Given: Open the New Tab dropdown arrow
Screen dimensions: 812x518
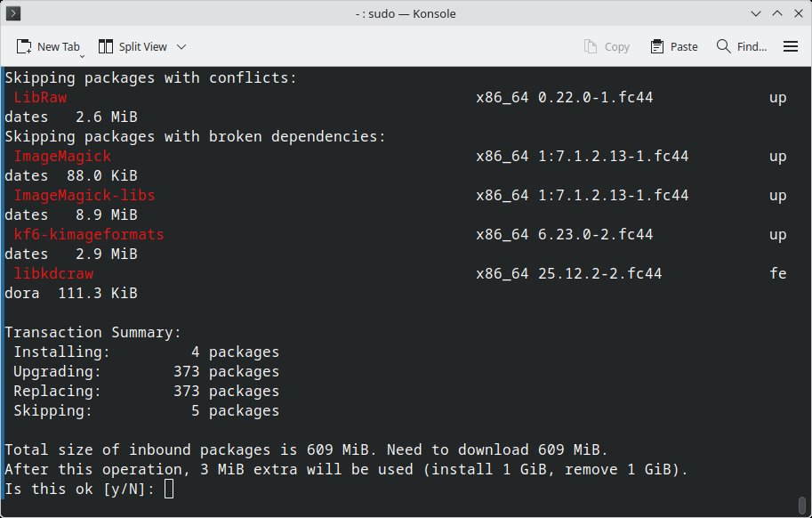Looking at the screenshot, I should point(83,54).
